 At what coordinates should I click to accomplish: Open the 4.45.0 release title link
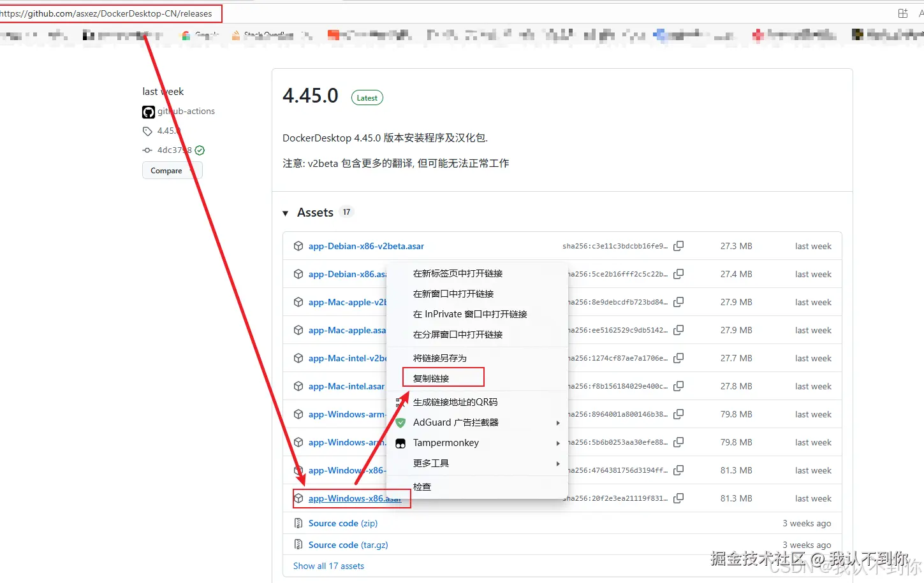click(x=311, y=96)
